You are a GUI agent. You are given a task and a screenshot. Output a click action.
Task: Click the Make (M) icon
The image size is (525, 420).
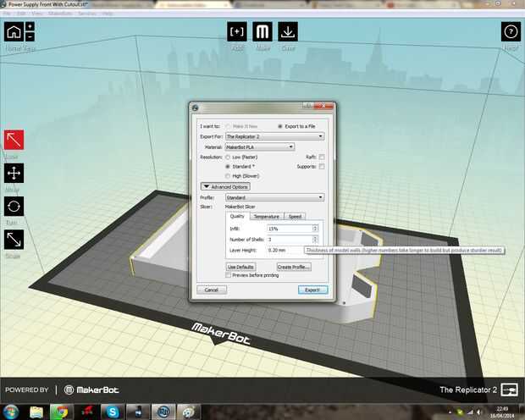point(262,32)
